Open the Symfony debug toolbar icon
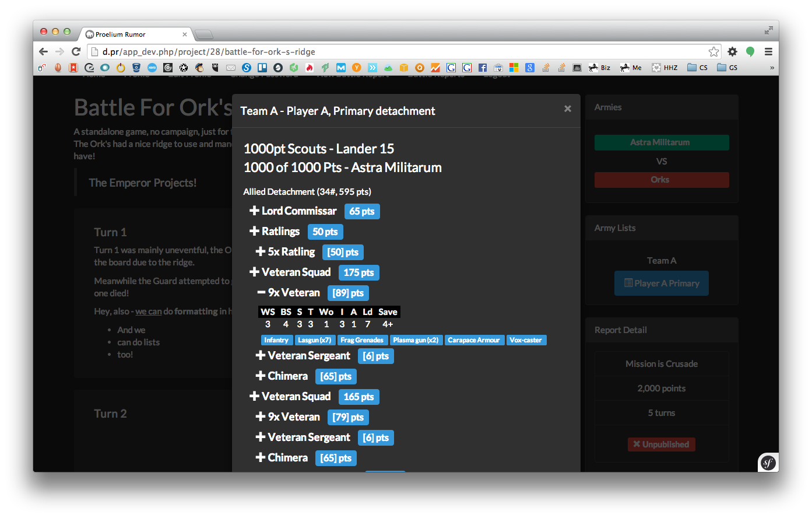This screenshot has width=812, height=518. point(768,463)
